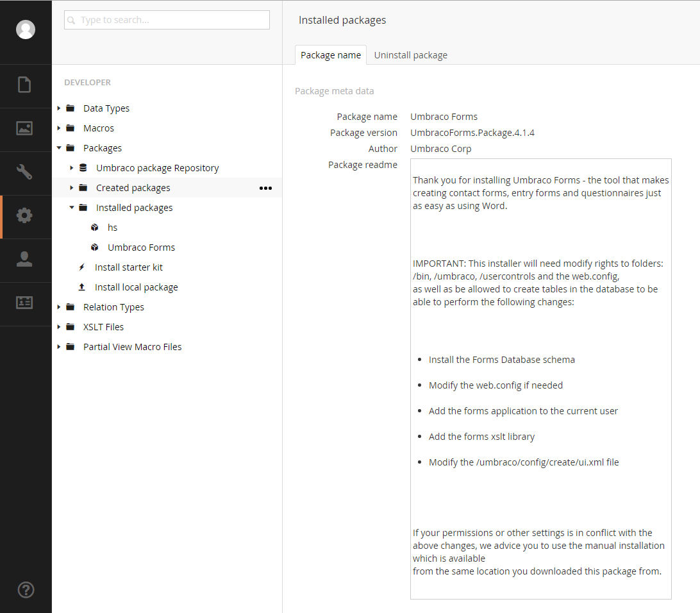
Task: Click the XSLT Files folder icon
Action: pos(71,327)
